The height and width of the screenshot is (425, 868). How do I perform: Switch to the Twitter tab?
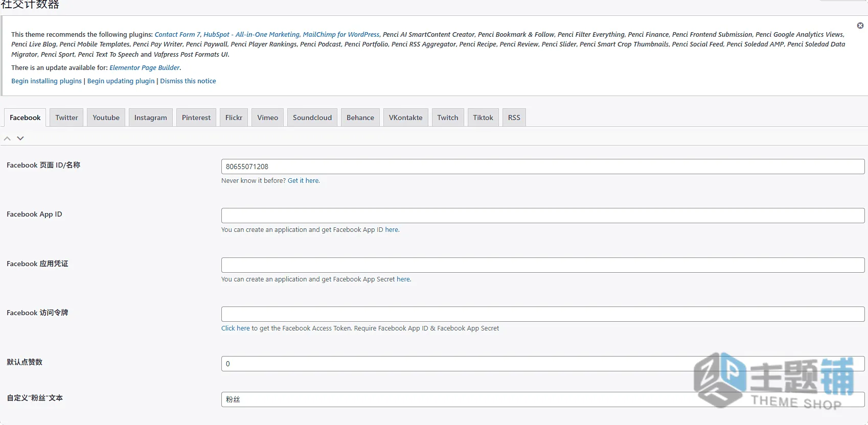[x=66, y=117]
